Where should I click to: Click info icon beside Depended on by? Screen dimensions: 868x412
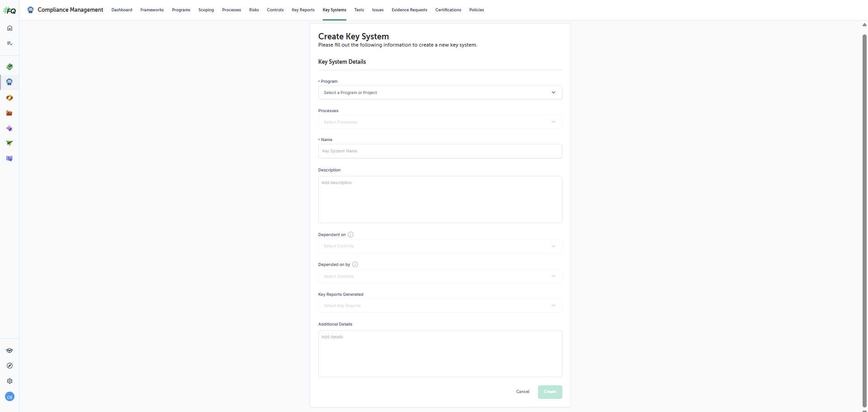(x=355, y=265)
